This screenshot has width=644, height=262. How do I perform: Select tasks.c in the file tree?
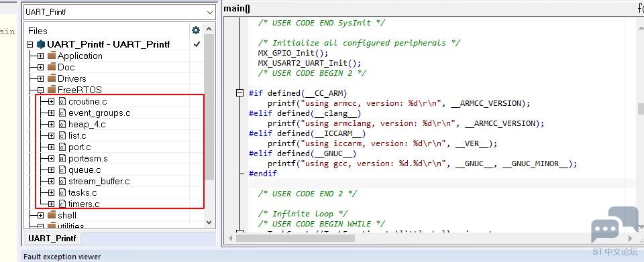[83, 192]
